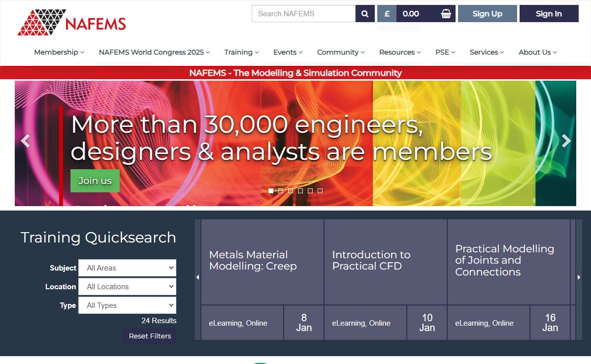Screen dimensions: 591x364
Task: Expand the Resources menu
Action: [x=400, y=52]
